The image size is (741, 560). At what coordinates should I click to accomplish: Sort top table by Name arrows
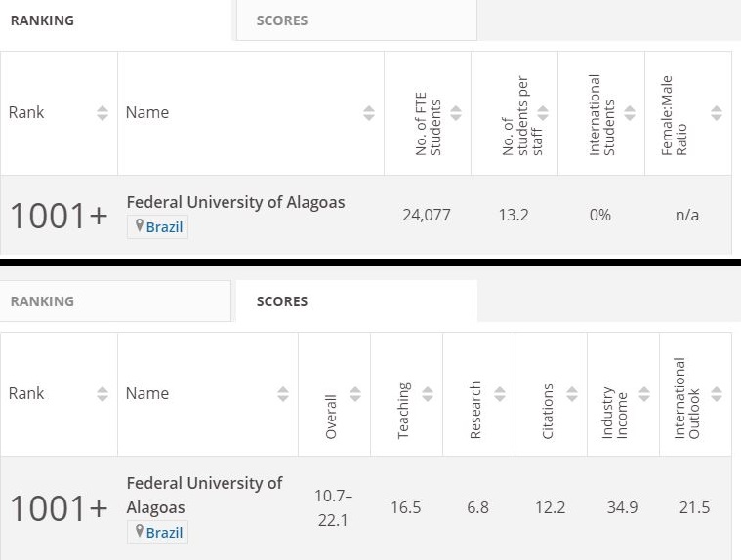click(x=368, y=113)
